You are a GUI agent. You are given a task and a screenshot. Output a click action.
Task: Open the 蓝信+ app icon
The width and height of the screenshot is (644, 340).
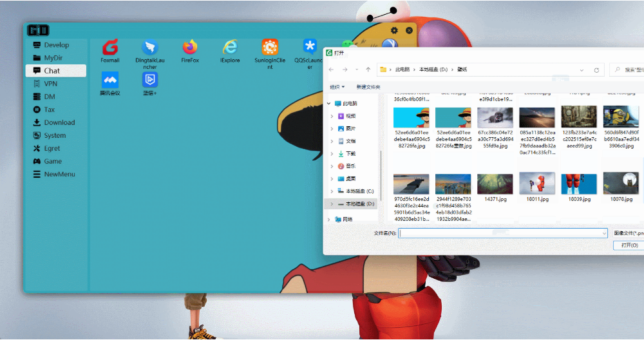[150, 80]
